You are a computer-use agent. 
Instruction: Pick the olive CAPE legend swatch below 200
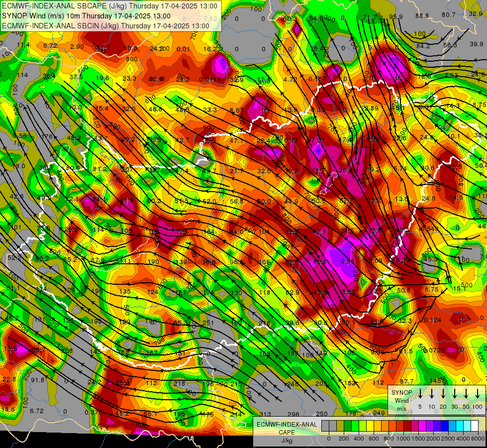[x=340, y=426]
